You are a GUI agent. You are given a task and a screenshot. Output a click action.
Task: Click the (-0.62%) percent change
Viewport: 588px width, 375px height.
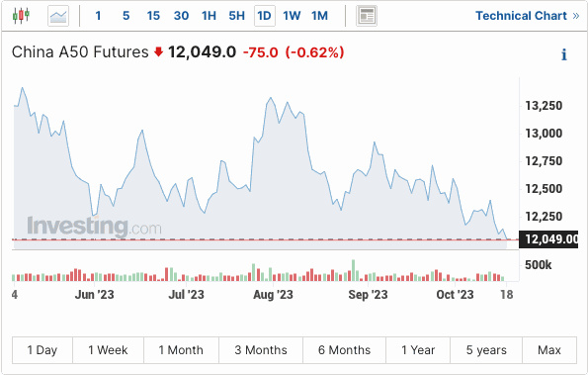pyautogui.click(x=314, y=52)
